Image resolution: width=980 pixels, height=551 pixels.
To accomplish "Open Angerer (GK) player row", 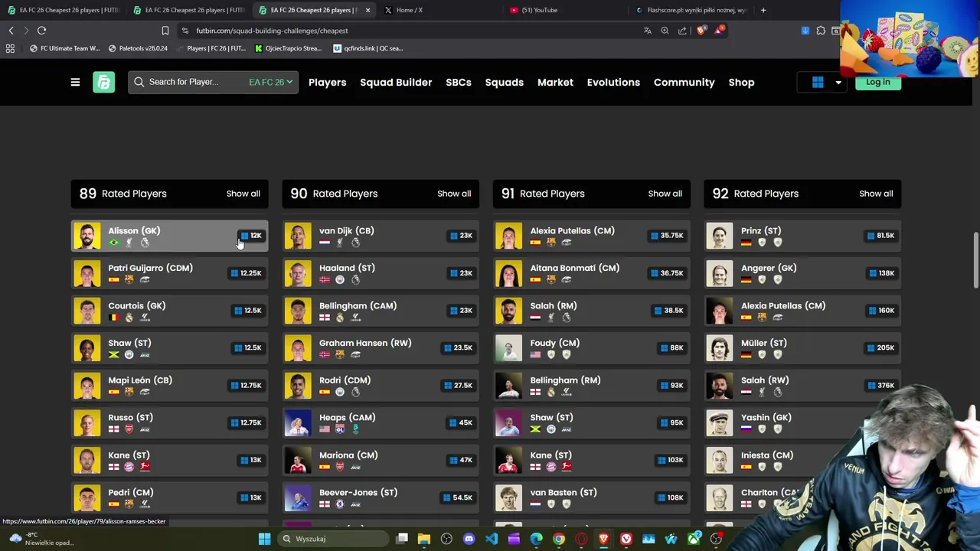I will click(x=802, y=273).
